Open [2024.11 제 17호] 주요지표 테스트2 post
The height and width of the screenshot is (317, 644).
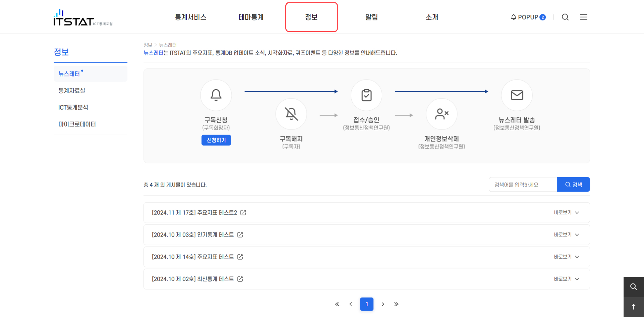pyautogui.click(x=194, y=213)
